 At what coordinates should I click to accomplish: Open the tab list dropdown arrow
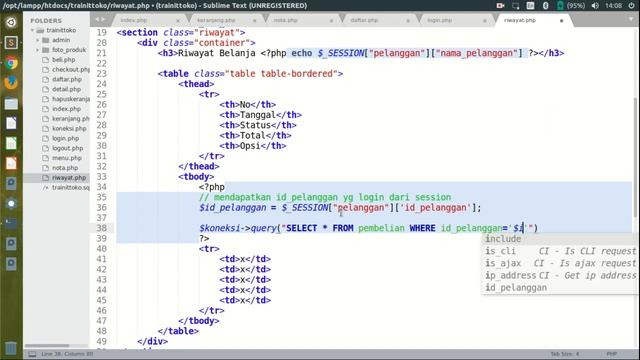point(631,20)
